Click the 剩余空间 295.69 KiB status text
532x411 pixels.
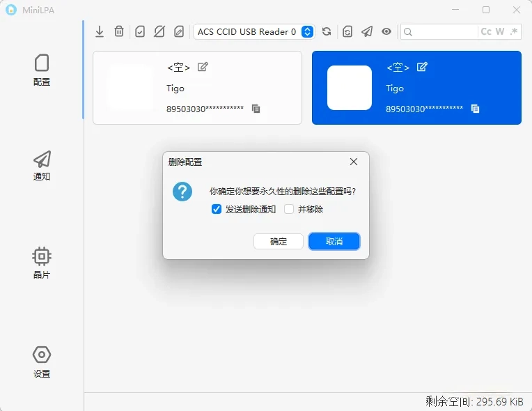[x=474, y=402]
